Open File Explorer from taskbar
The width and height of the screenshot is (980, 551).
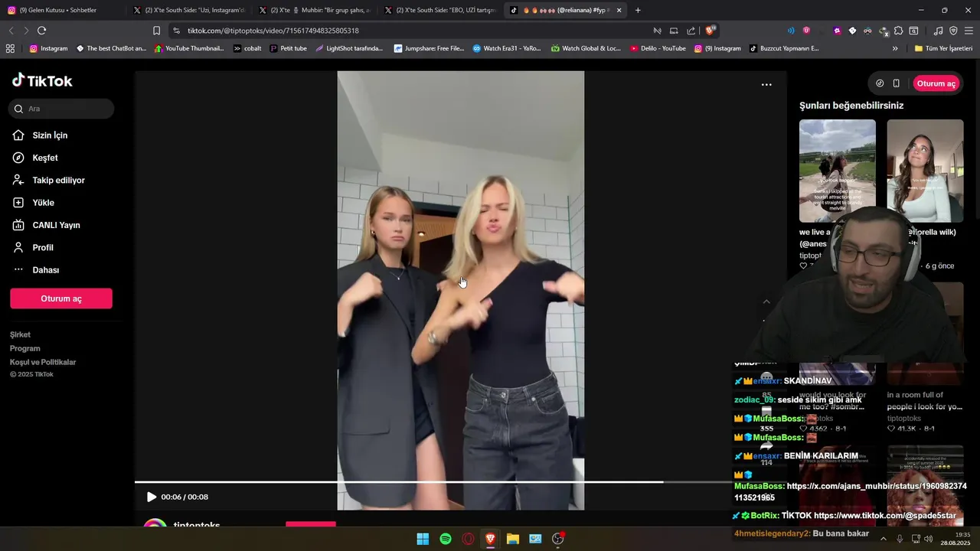click(x=513, y=539)
